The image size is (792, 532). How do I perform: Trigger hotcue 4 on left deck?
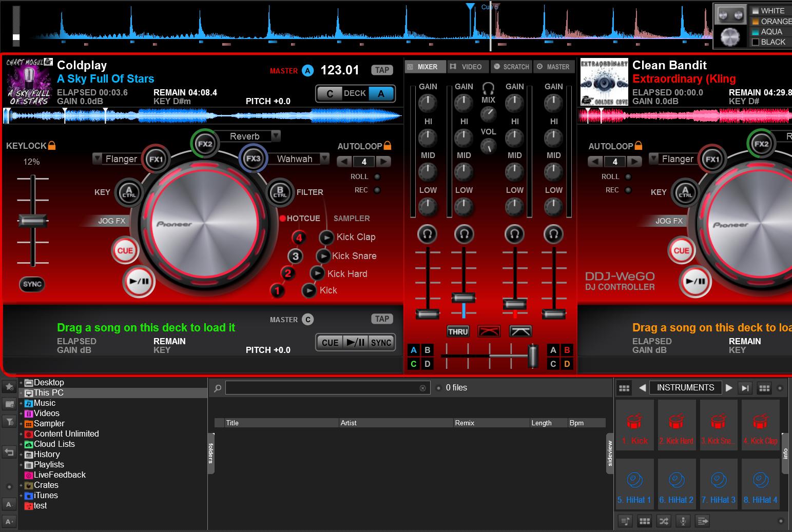point(299,238)
